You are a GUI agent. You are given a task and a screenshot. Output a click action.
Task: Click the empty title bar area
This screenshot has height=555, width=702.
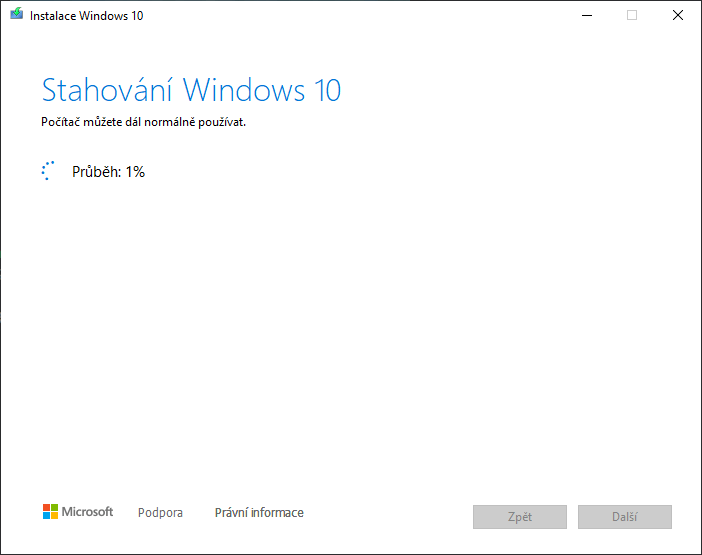pyautogui.click(x=350, y=15)
